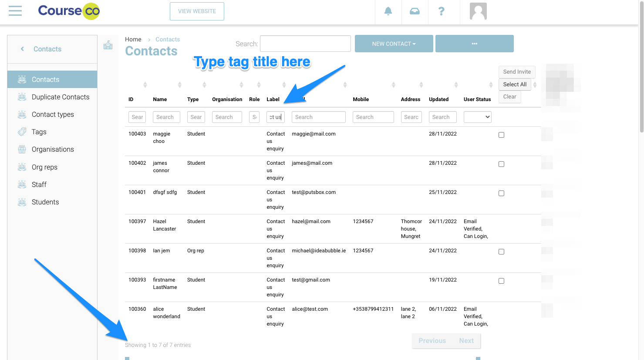Tick the checkbox for maggie choo
This screenshot has height=360, width=644.
(x=501, y=135)
